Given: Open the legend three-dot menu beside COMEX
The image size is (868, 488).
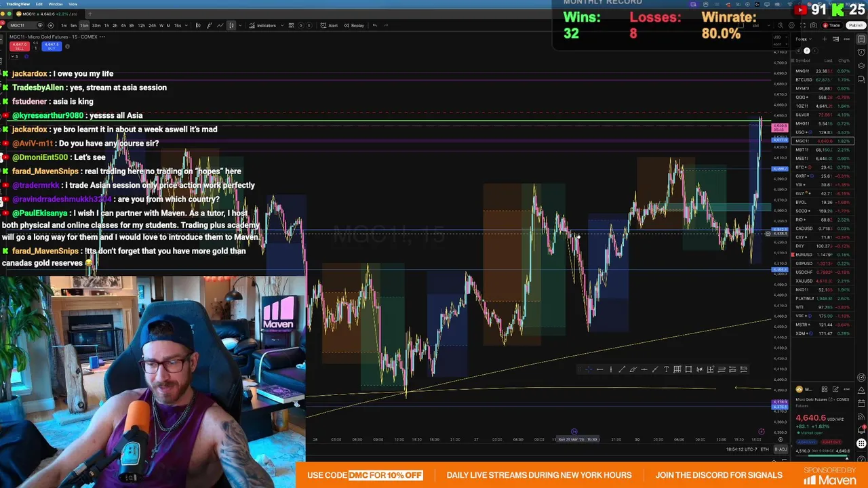Looking at the screenshot, I should pos(102,37).
